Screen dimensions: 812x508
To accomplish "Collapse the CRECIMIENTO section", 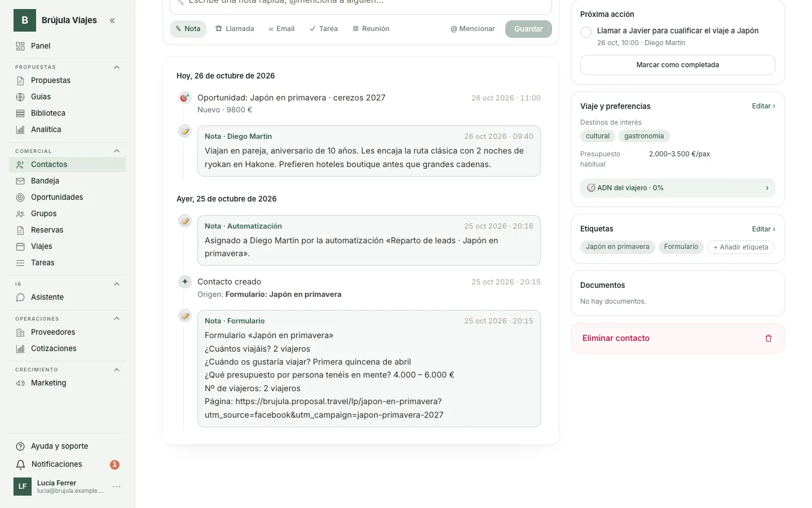I will [x=117, y=370].
